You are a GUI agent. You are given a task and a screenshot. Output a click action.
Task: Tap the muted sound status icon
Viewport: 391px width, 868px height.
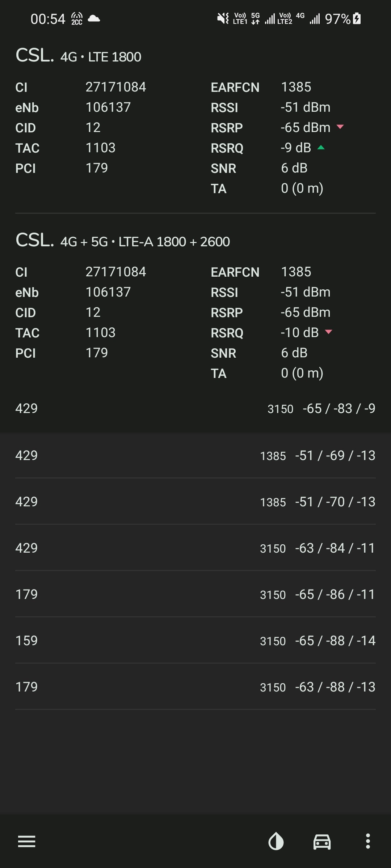[x=223, y=18]
